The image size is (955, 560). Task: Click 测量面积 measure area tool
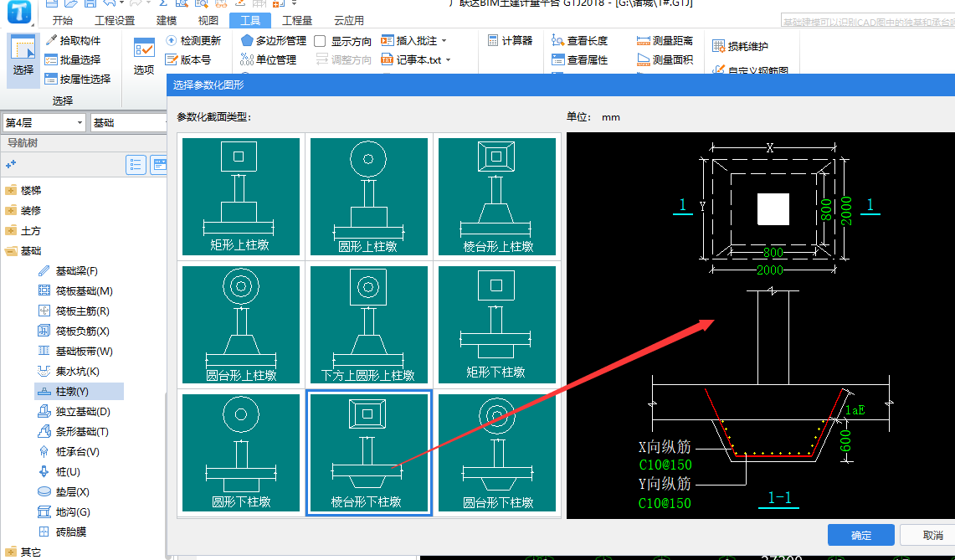pos(665,59)
